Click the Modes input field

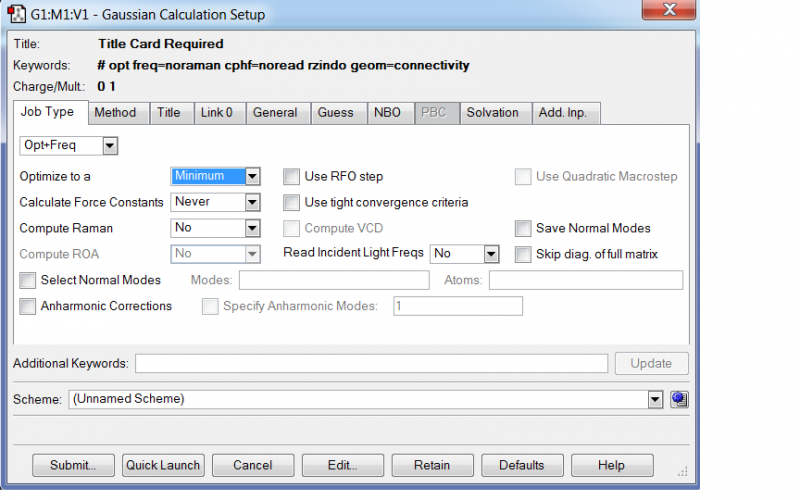pos(334,280)
